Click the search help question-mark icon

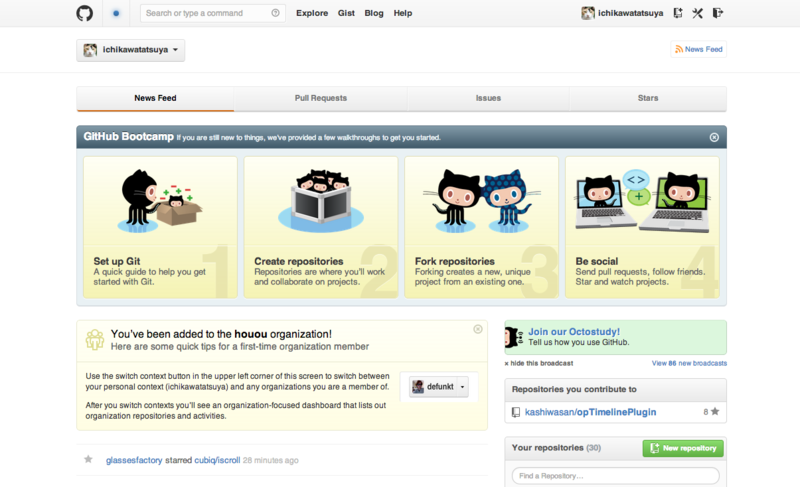276,13
